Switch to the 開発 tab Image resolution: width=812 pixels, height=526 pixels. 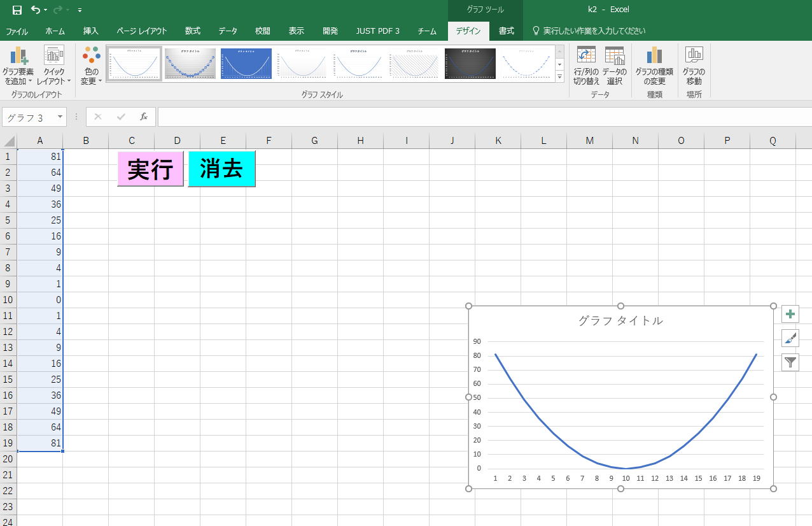pos(330,31)
